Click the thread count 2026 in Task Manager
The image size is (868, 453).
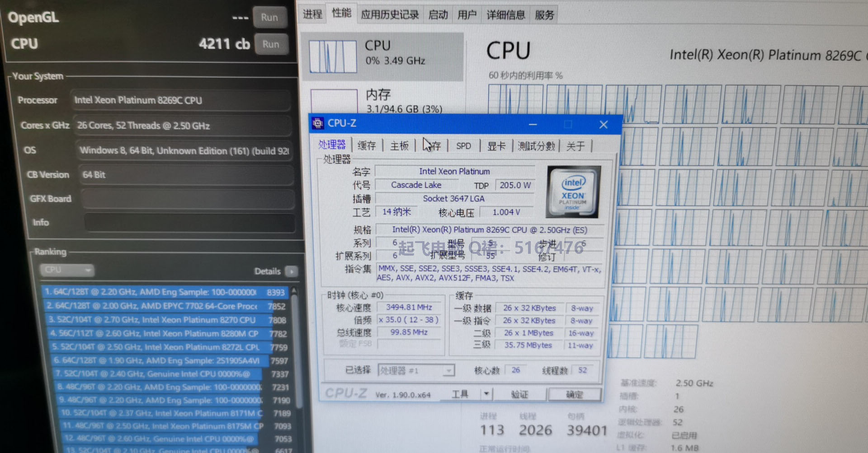535,430
